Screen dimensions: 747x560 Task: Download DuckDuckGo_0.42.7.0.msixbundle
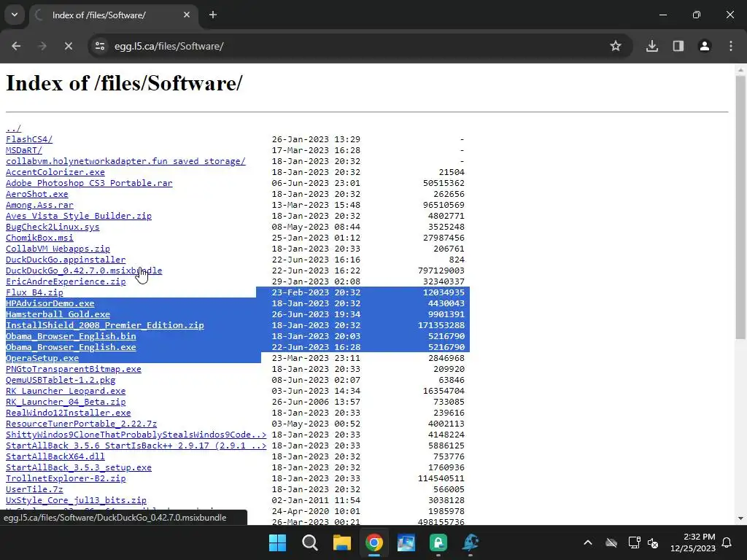coord(84,271)
